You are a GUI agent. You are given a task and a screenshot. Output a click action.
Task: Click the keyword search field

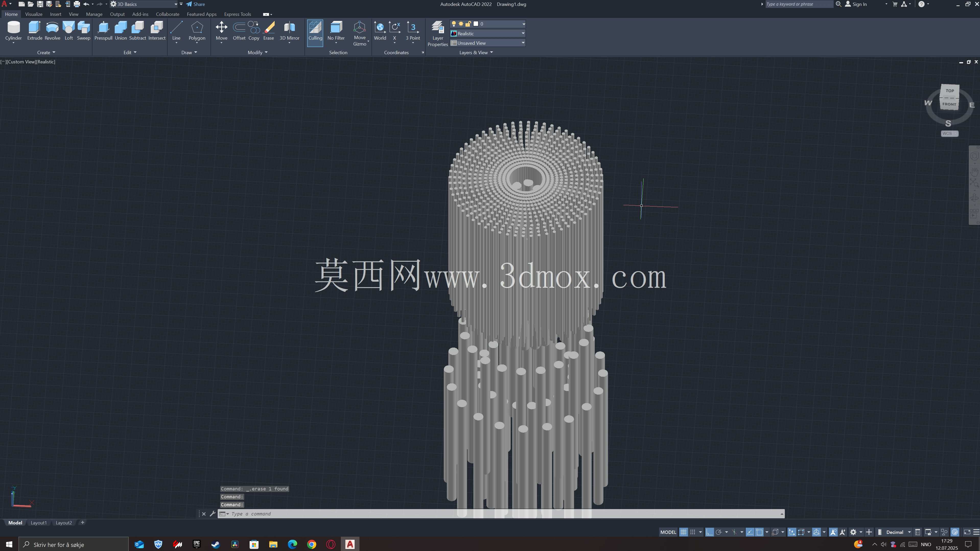click(x=799, y=4)
